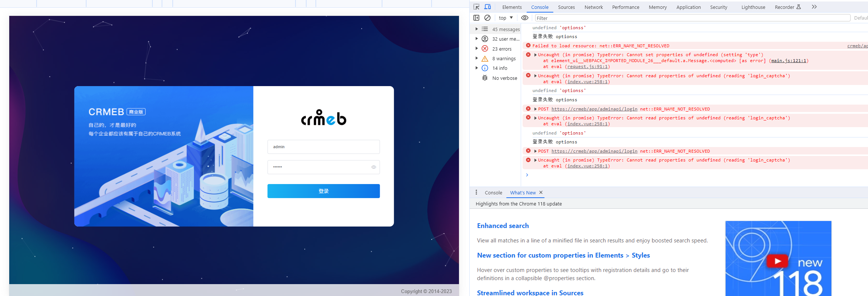Screen dimensions: 868x296
Task: Click the Recorder flask icon
Action: coord(799,7)
